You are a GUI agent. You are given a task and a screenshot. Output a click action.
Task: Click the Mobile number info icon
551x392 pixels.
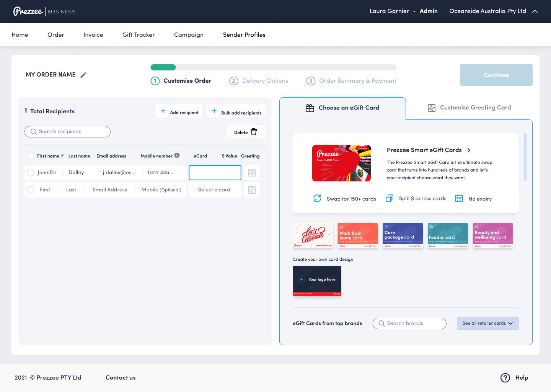177,155
